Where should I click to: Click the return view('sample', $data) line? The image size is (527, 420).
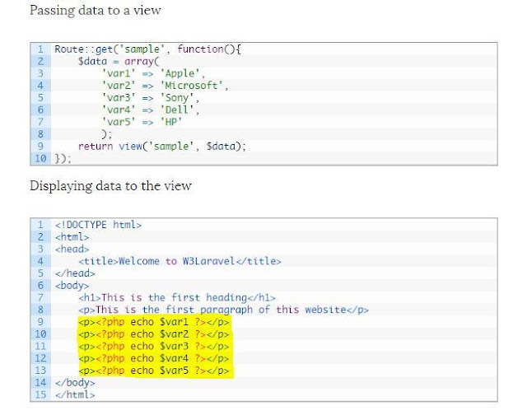[162, 146]
